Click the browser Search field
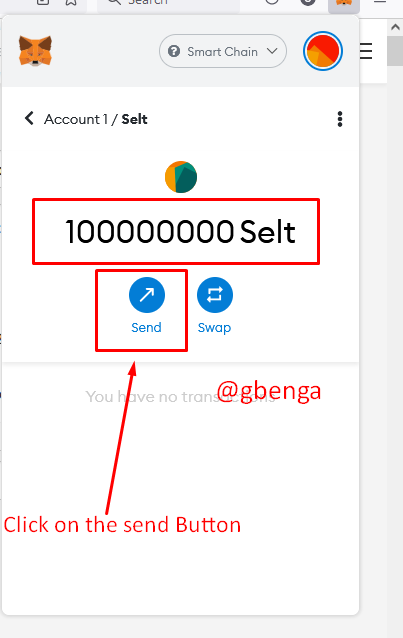Screen dimensions: 403x638 (168, 3)
